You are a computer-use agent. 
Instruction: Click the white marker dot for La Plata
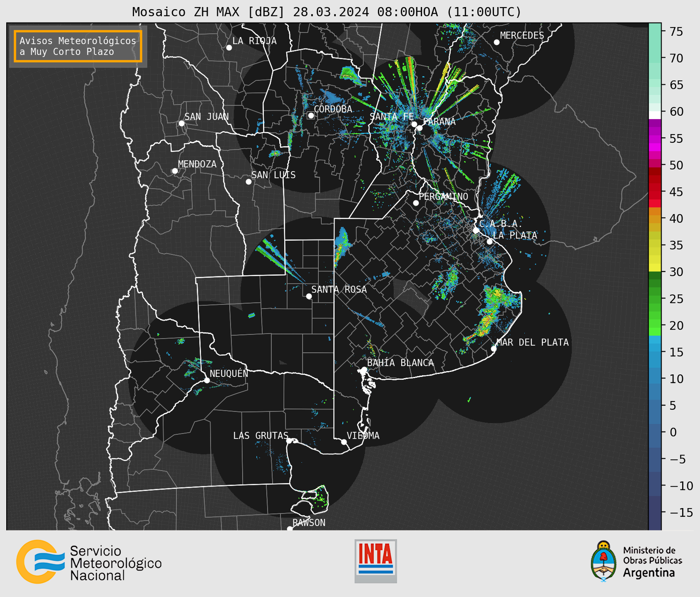click(490, 242)
